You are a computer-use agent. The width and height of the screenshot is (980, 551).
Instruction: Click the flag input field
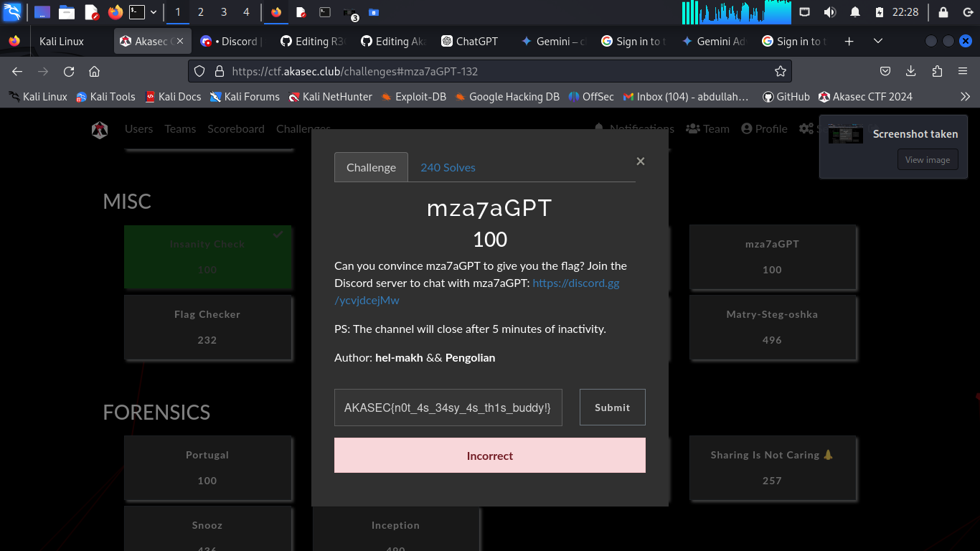[x=448, y=408]
